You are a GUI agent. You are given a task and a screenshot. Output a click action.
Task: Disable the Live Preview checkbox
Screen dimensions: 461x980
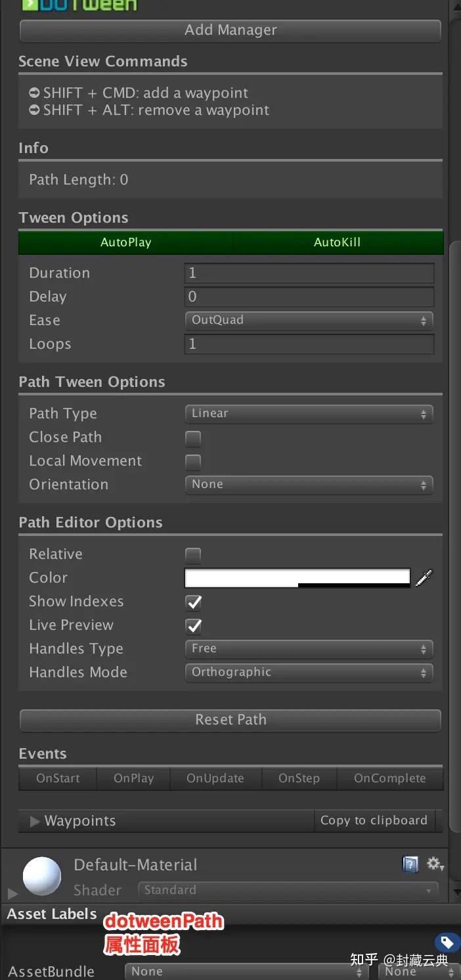pos(194,626)
